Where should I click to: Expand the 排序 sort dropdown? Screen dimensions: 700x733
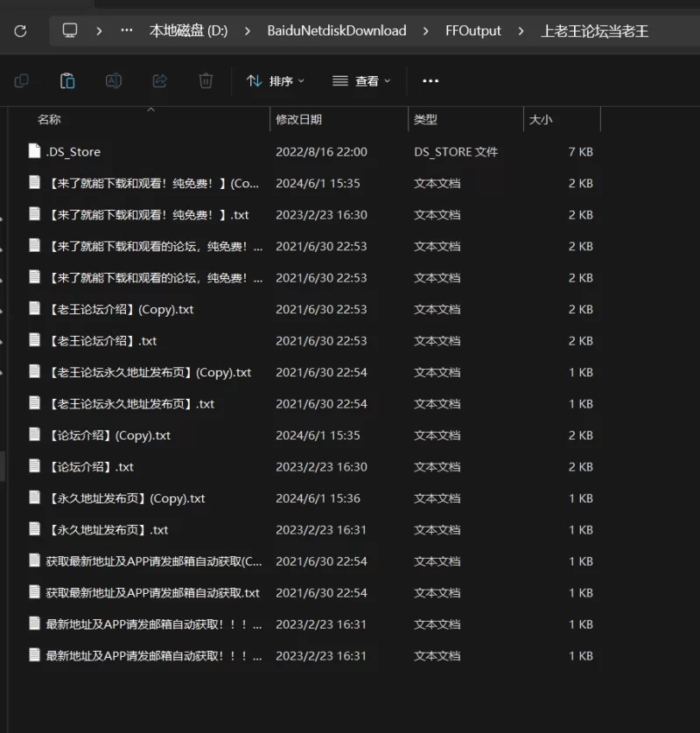click(x=276, y=80)
